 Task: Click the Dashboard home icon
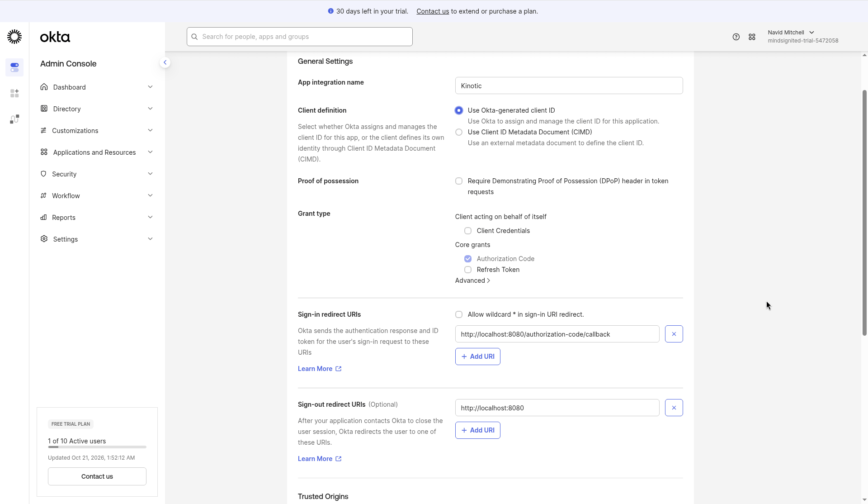coord(44,87)
